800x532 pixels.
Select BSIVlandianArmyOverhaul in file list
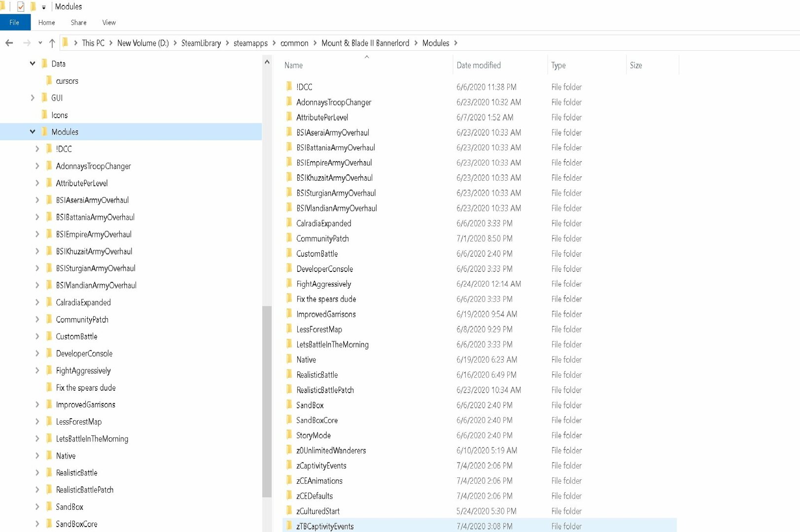(337, 208)
